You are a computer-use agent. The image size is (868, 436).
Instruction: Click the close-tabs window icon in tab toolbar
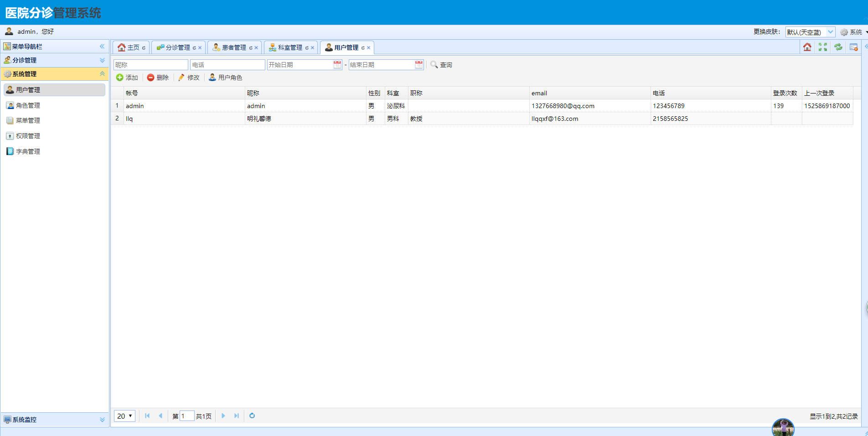point(854,47)
